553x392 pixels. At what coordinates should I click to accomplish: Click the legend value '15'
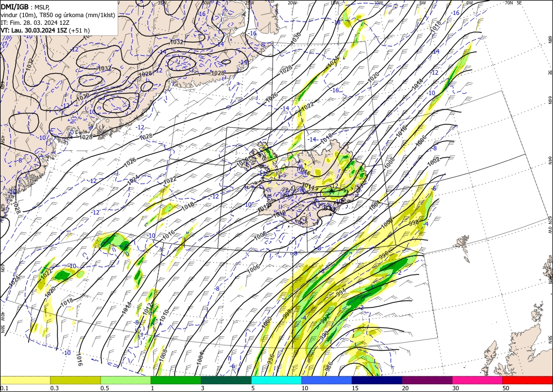355,388
